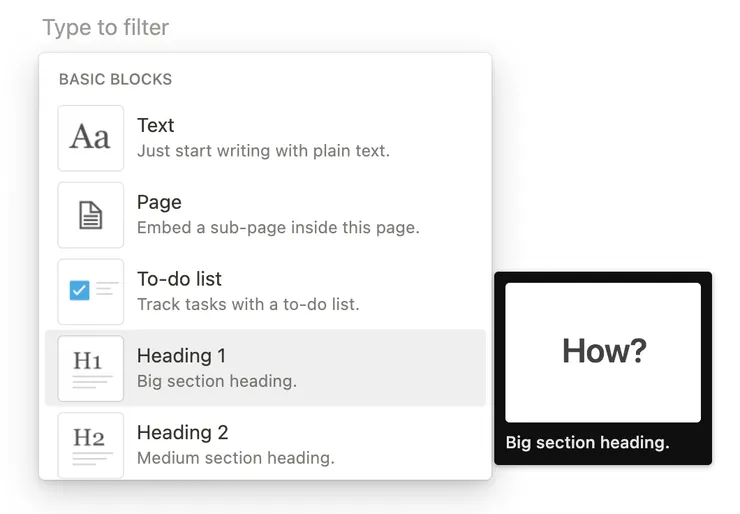The height and width of the screenshot is (514, 740).
Task: Select the Text block option
Action: click(x=155, y=125)
